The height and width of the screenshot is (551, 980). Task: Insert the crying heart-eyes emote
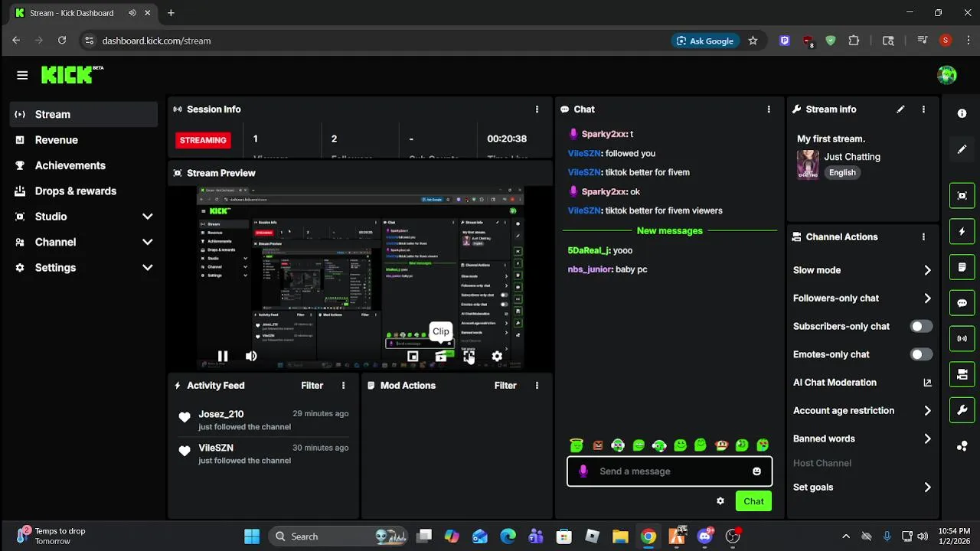coord(763,445)
